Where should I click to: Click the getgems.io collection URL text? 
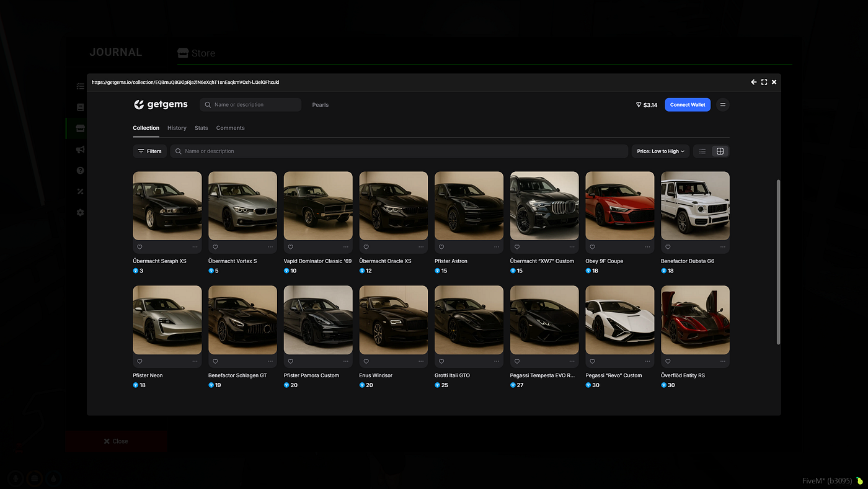[x=185, y=82]
